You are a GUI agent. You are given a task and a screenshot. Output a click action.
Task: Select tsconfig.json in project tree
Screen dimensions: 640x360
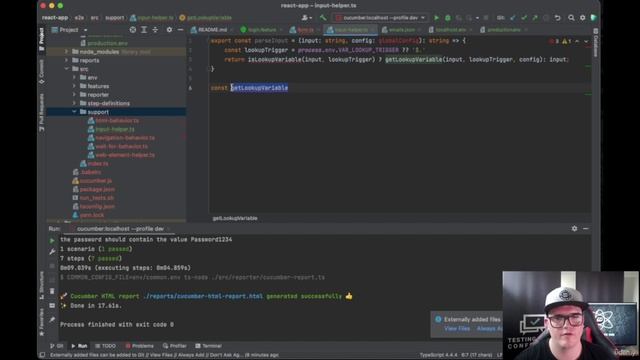[97, 207]
